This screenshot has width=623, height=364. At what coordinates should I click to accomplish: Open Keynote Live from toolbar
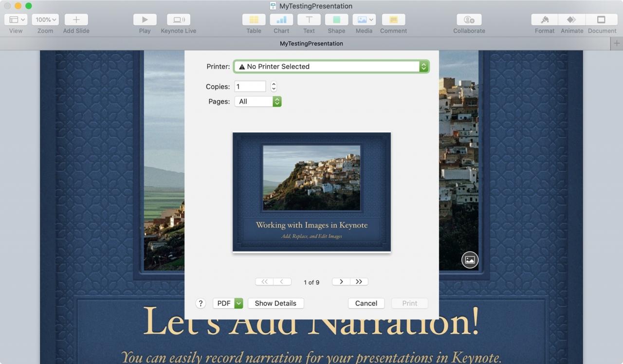click(x=179, y=19)
